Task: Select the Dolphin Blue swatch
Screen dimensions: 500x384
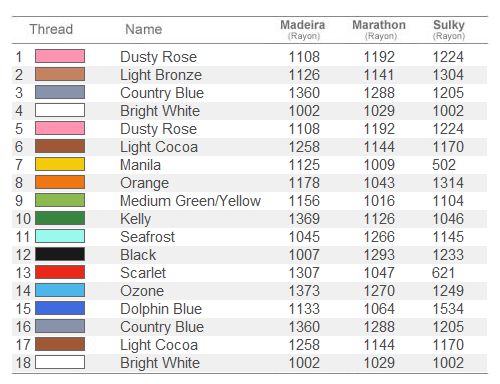Action: click(x=60, y=308)
